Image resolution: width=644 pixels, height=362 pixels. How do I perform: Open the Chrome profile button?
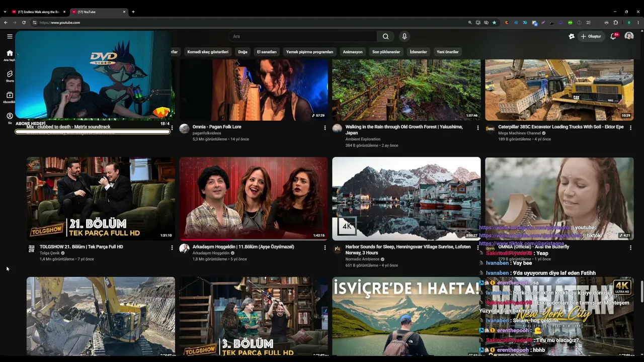(629, 23)
